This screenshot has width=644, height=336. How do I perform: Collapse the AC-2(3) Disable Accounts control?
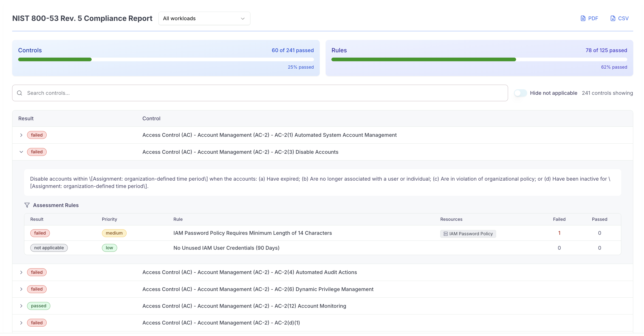pyautogui.click(x=21, y=152)
